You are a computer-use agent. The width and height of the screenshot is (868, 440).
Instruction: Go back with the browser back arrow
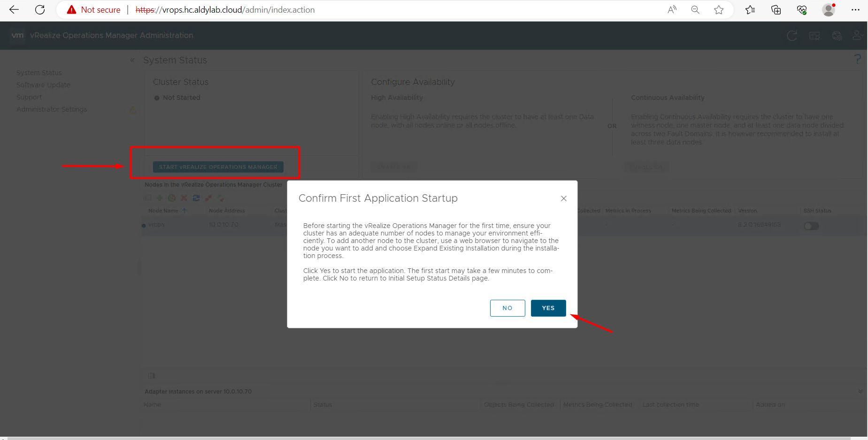14,10
